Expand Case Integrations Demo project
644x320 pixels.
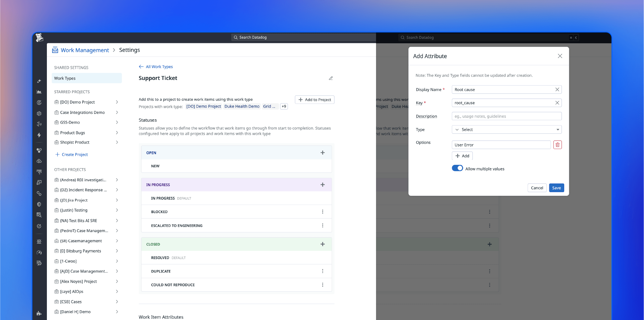[x=117, y=112]
